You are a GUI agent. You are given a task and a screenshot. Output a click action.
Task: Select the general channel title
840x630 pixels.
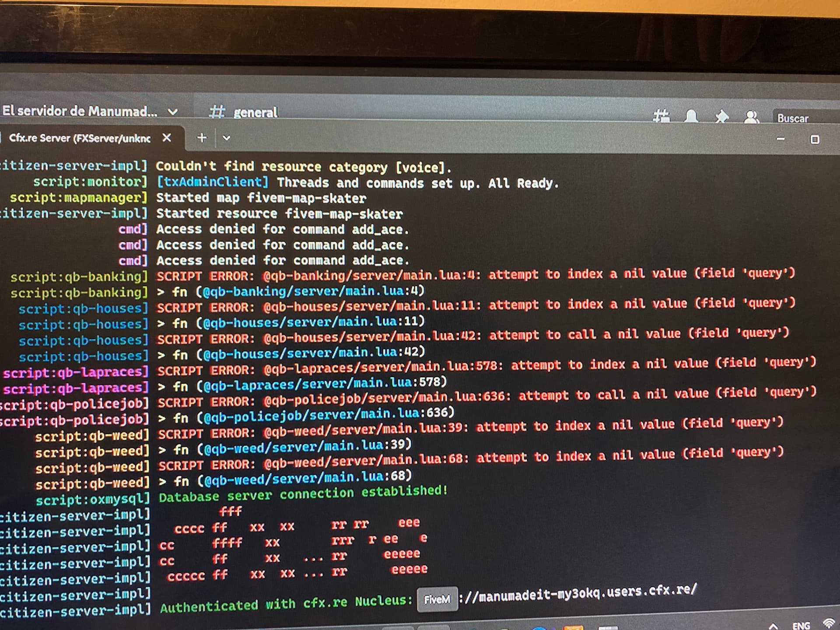pos(255,113)
